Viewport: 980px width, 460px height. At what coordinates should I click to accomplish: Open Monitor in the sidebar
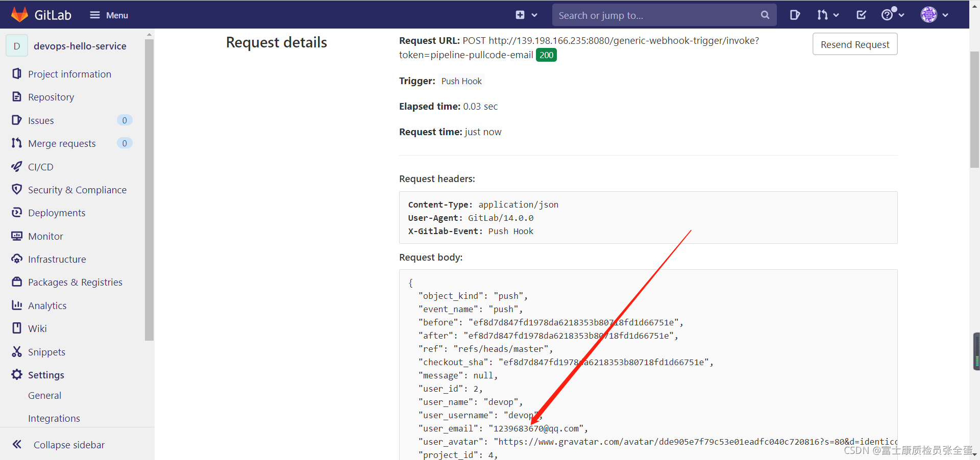45,236
